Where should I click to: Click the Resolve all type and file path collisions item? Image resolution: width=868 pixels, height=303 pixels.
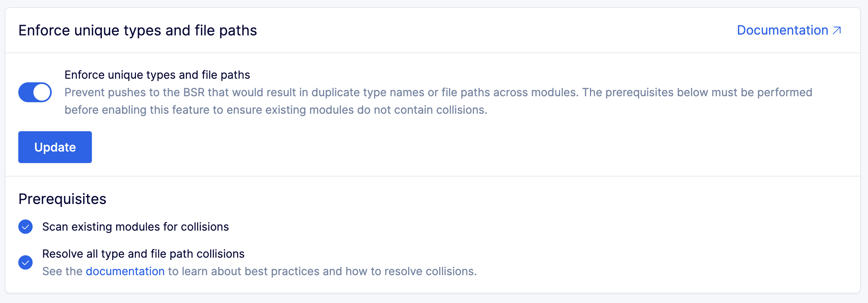(x=143, y=254)
